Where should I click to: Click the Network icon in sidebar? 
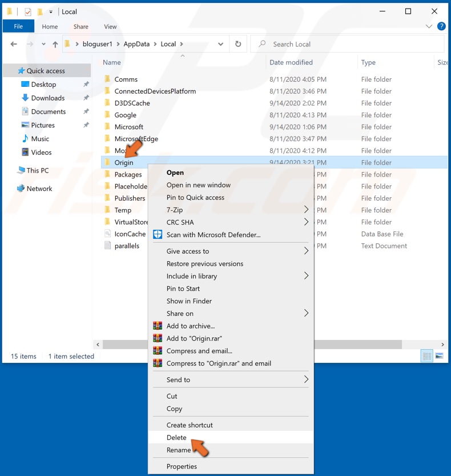(21, 188)
